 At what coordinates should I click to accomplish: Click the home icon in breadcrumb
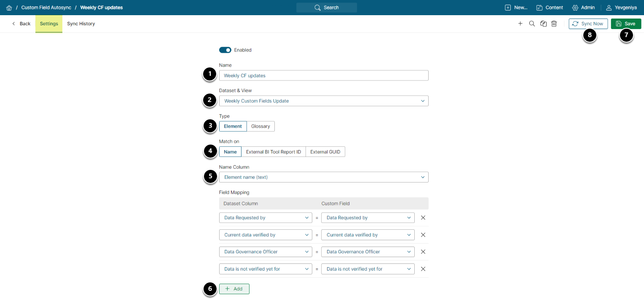(9, 8)
